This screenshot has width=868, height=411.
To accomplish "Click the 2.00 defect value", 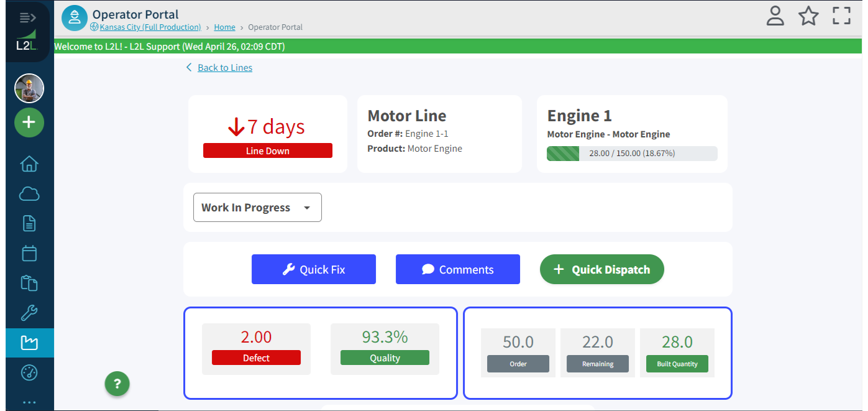I will (x=256, y=337).
